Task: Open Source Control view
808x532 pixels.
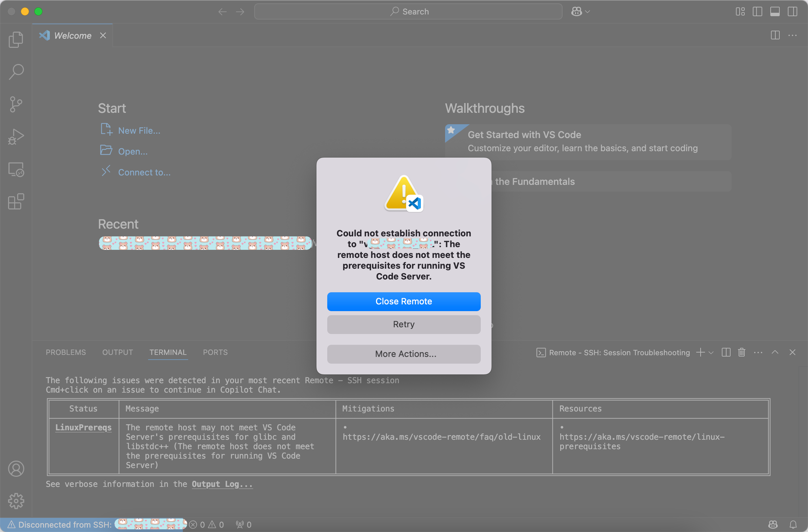Action: click(x=16, y=104)
